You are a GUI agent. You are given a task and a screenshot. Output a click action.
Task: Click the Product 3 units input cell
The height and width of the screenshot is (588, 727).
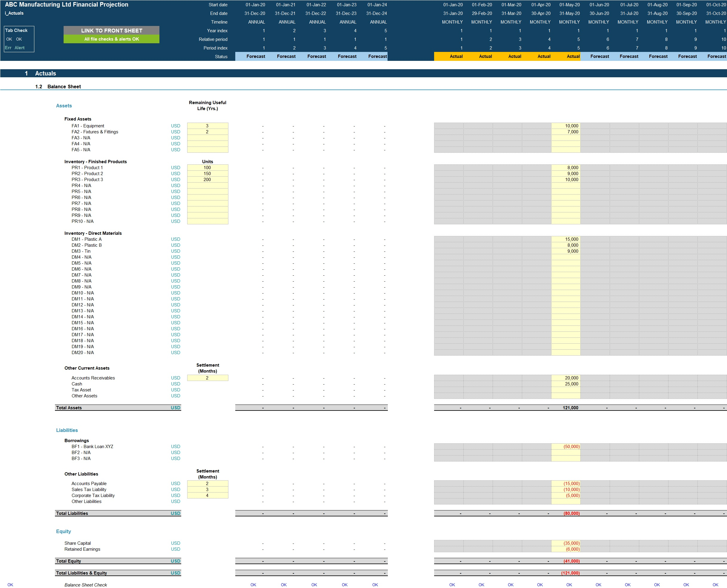[x=208, y=179]
